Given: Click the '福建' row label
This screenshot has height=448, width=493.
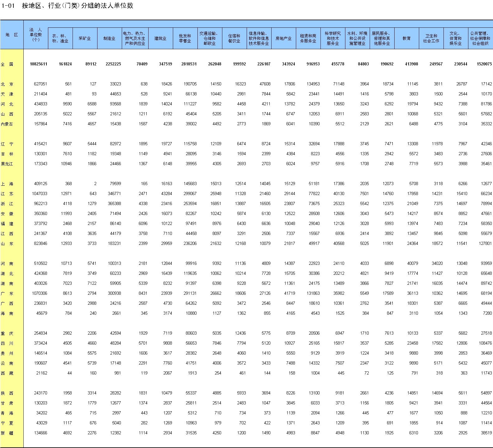Looking at the screenshot, I should pyautogui.click(x=7, y=224).
